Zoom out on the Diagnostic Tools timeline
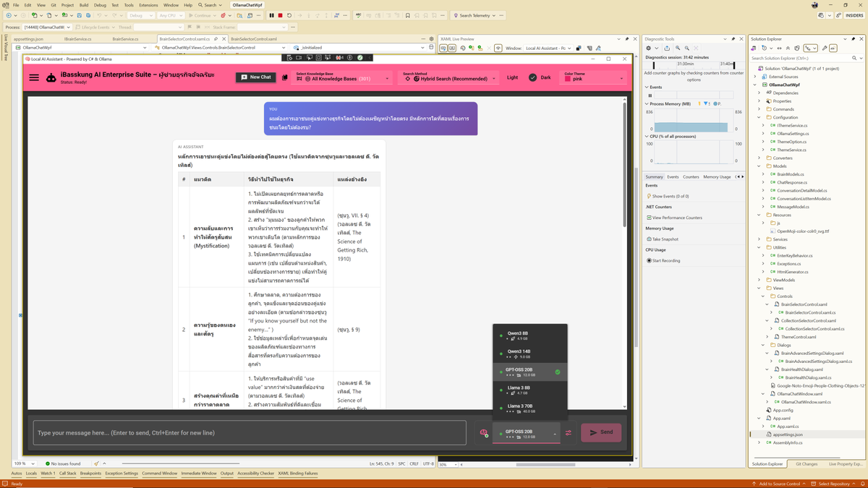The width and height of the screenshot is (868, 488). 687,48
